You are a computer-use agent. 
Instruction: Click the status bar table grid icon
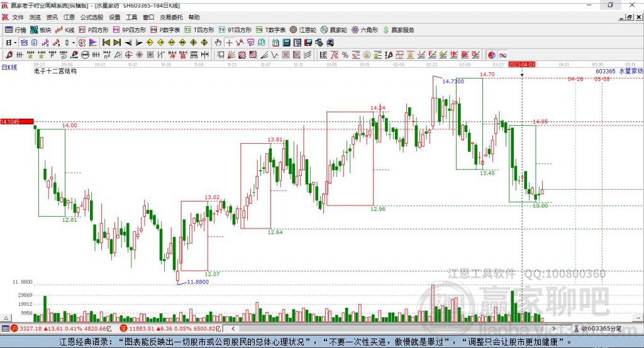(5, 329)
